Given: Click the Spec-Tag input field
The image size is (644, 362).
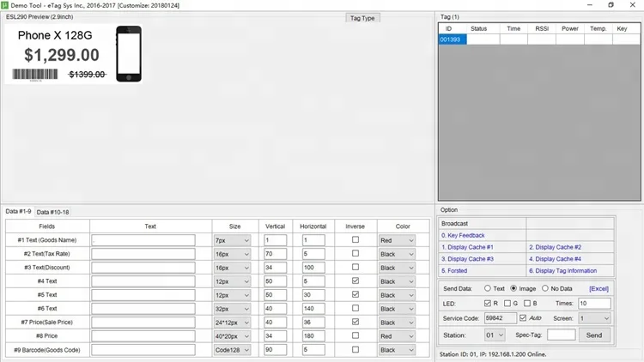Looking at the screenshot, I should 561,335.
